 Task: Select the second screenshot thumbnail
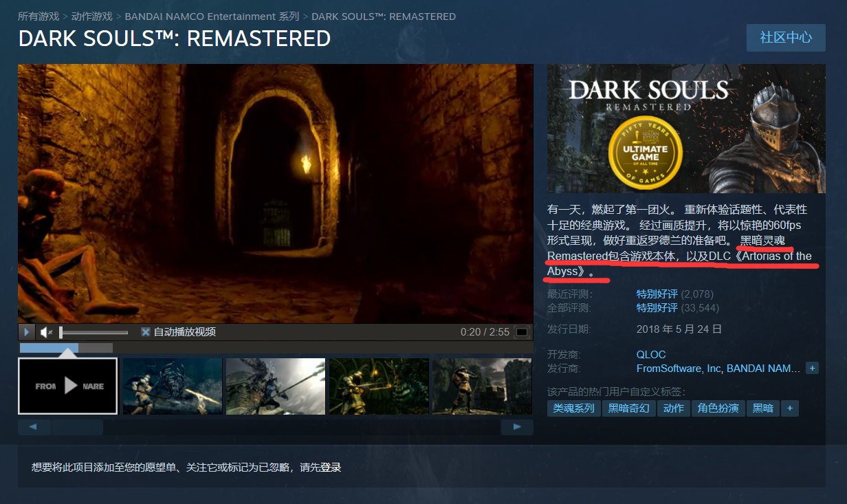pyautogui.click(x=173, y=386)
